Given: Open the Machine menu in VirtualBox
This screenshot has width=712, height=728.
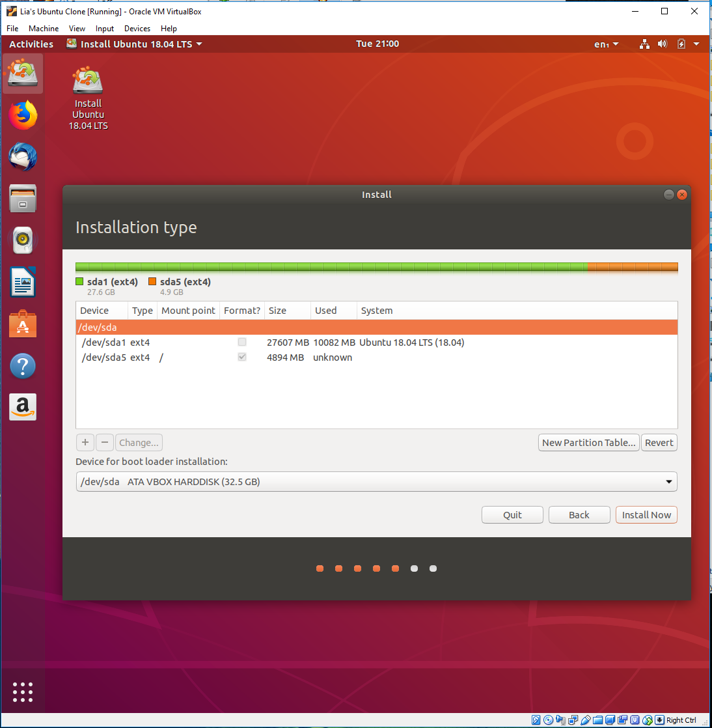Looking at the screenshot, I should click(43, 28).
